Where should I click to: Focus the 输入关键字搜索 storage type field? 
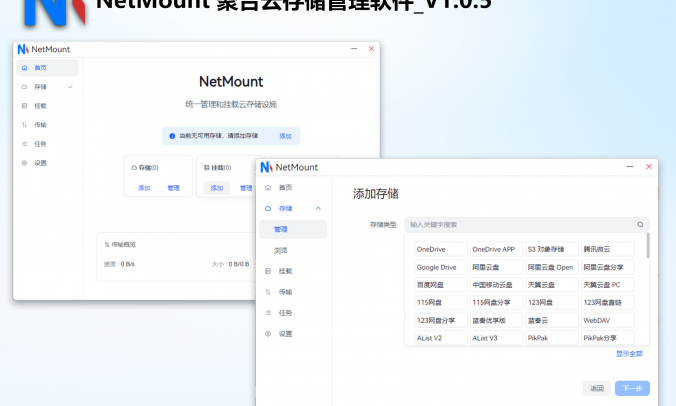(526, 225)
